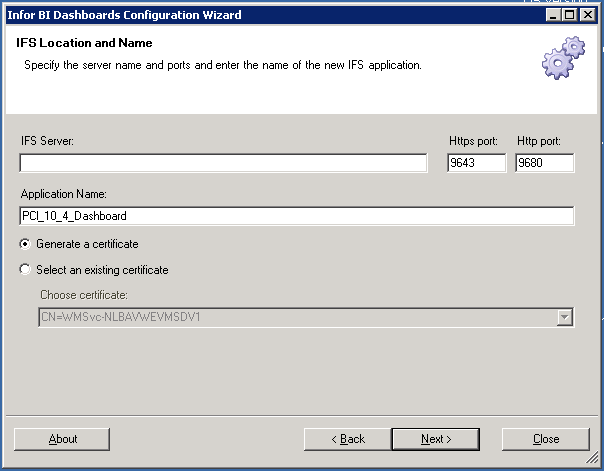The height and width of the screenshot is (471, 605).
Task: Click the window resize grip corner
Action: tap(592, 457)
